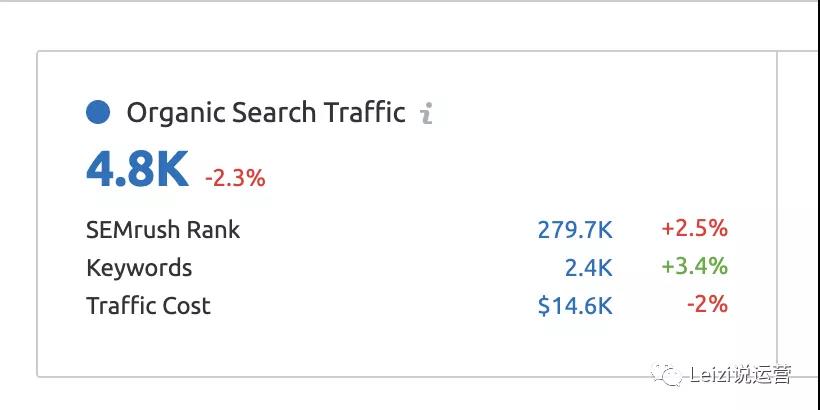This screenshot has width=820, height=410.
Task: Open the $14.6K traffic cost value
Action: click(575, 306)
